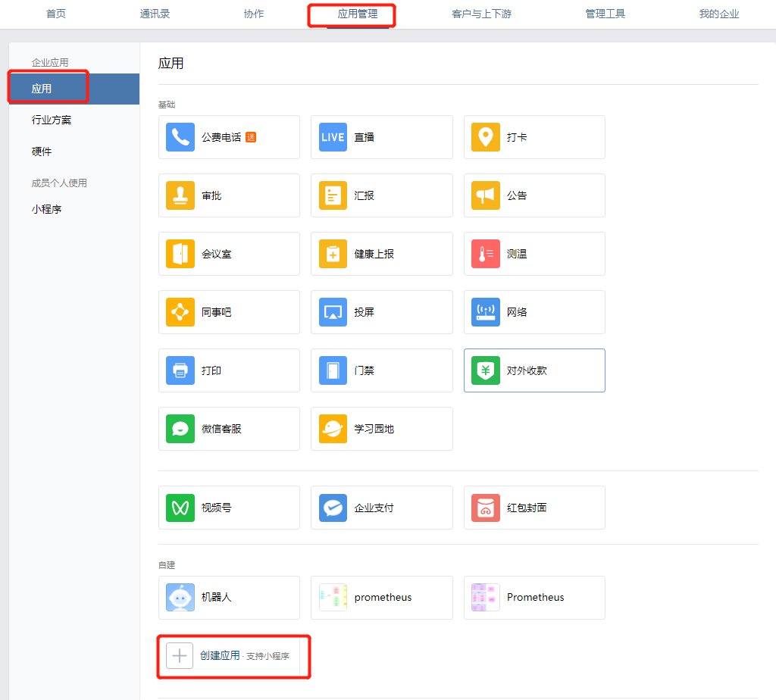Click the 创建应用 create app button
The width and height of the screenshot is (776, 700).
[x=233, y=655]
